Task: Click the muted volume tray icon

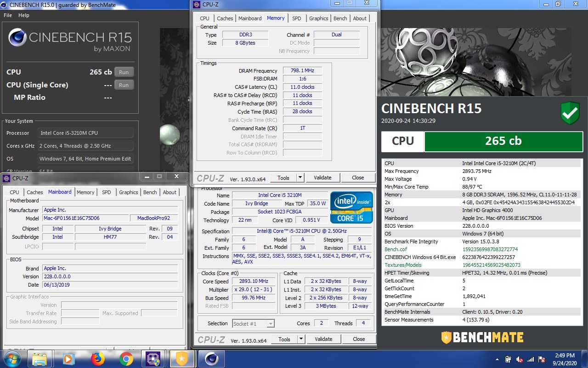Action: coord(520,359)
